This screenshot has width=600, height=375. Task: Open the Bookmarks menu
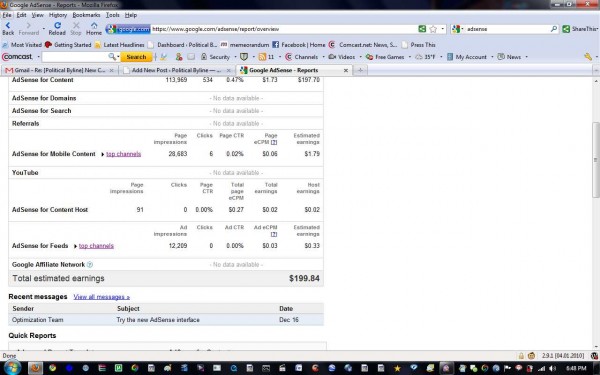pos(86,15)
